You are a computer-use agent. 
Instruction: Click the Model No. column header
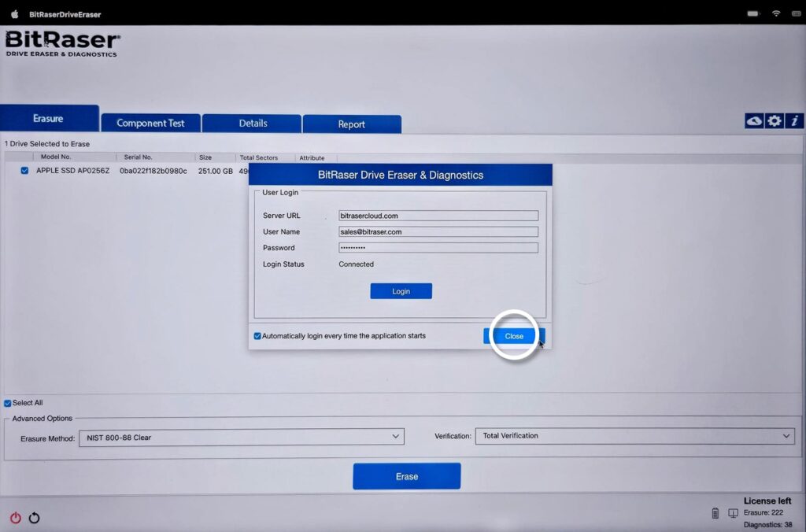56,157
